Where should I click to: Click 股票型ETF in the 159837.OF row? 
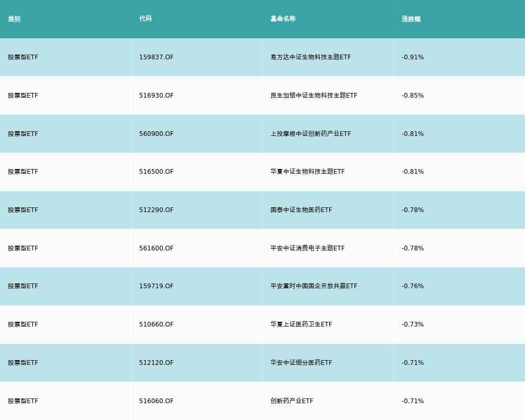click(x=23, y=57)
